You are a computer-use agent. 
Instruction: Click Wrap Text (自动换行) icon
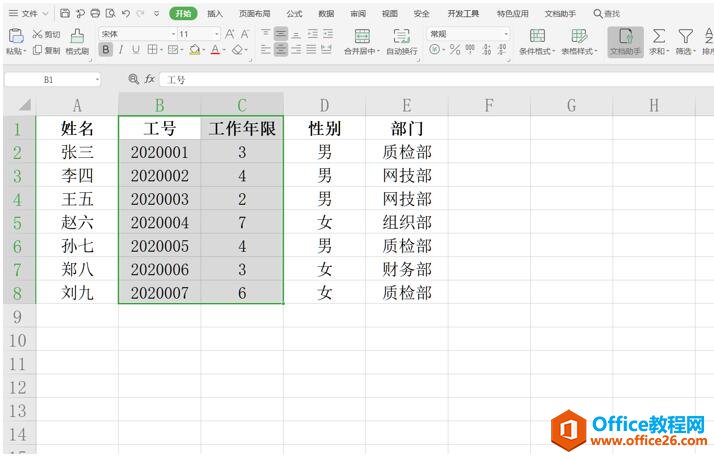point(402,36)
